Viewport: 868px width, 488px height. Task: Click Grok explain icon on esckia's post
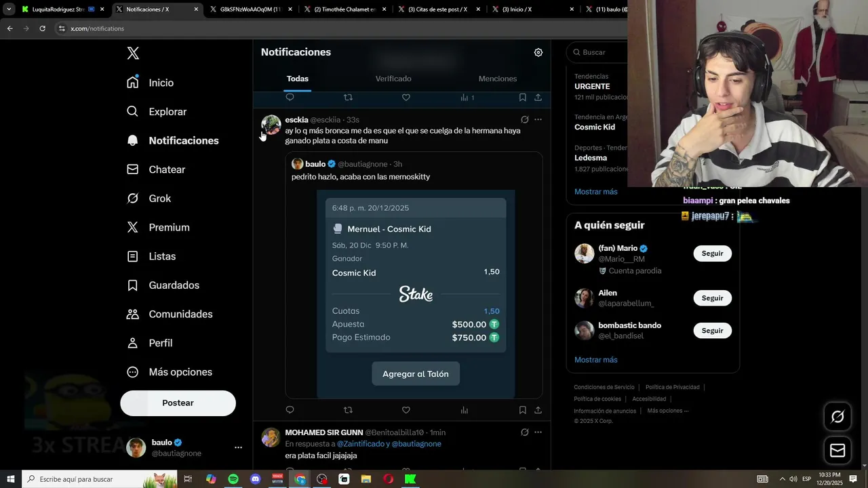click(x=524, y=119)
